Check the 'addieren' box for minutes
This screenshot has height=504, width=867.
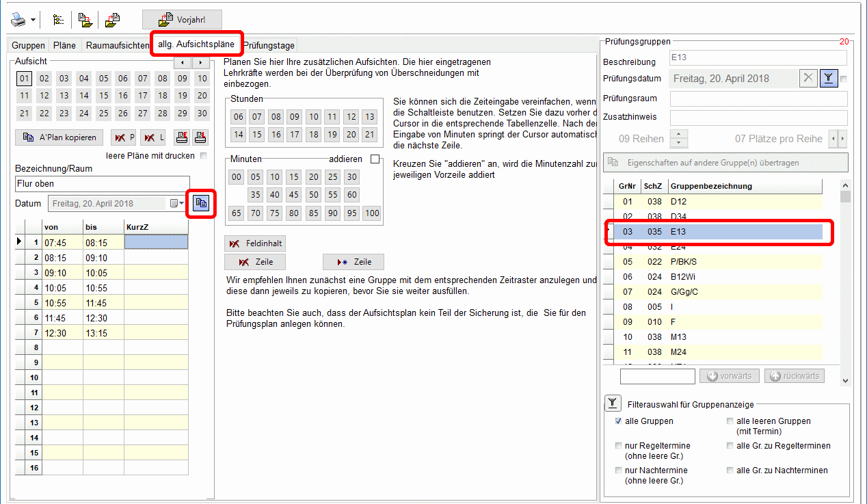click(375, 159)
